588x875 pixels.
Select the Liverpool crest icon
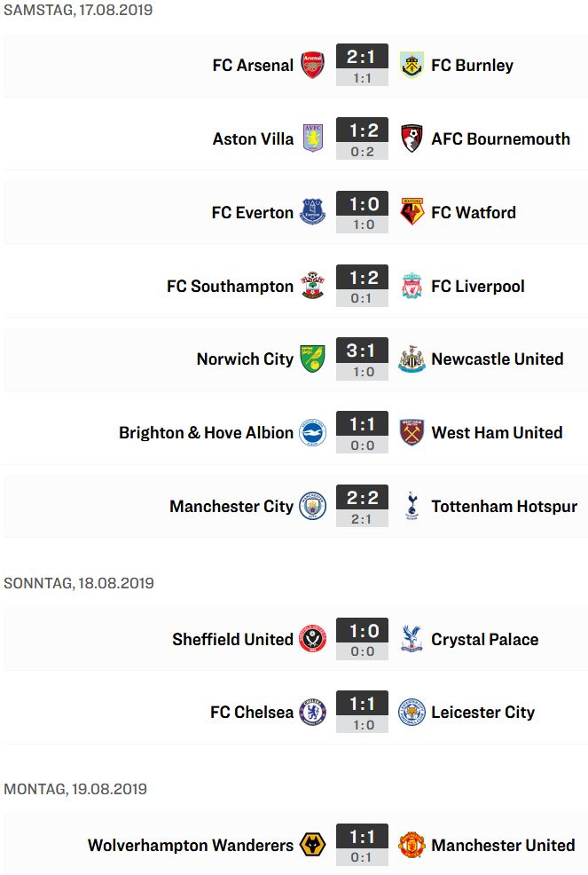coord(412,286)
